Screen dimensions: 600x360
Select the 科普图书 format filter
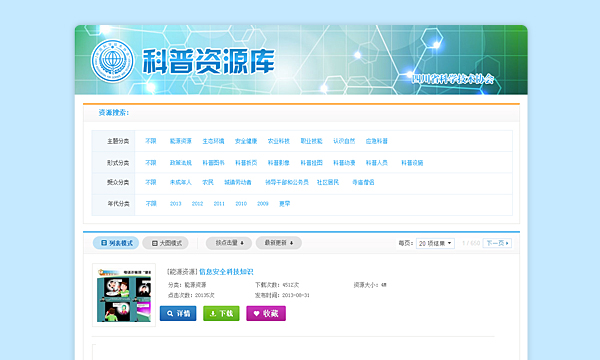[x=213, y=163]
